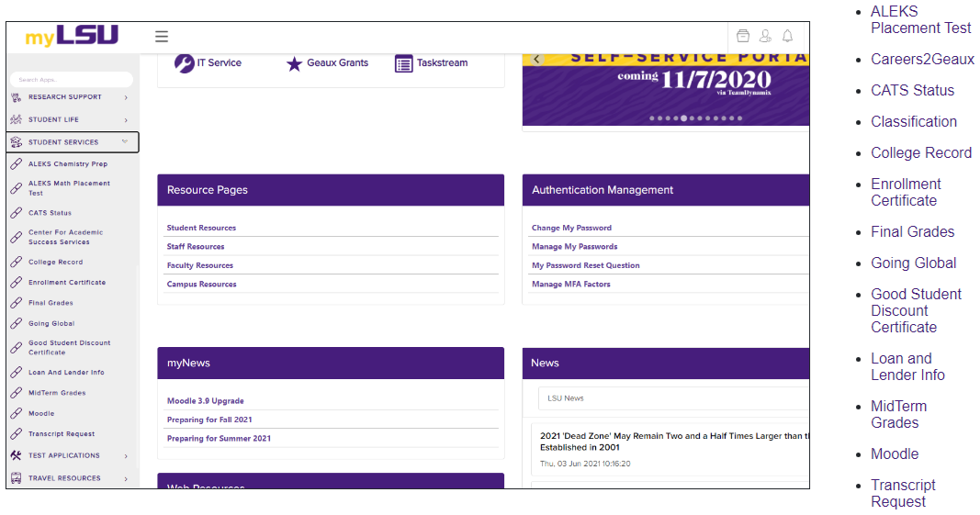Click Change My Password link

click(572, 229)
